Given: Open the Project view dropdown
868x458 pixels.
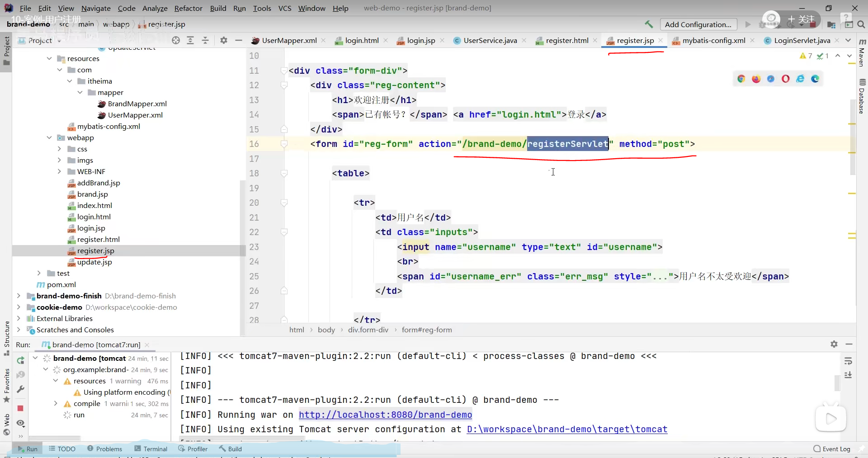Looking at the screenshot, I should click(59, 41).
